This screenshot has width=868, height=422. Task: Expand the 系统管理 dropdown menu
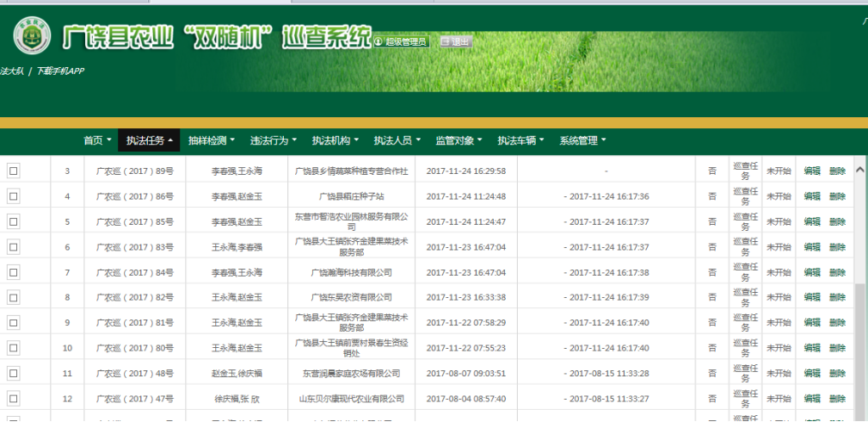[582, 140]
